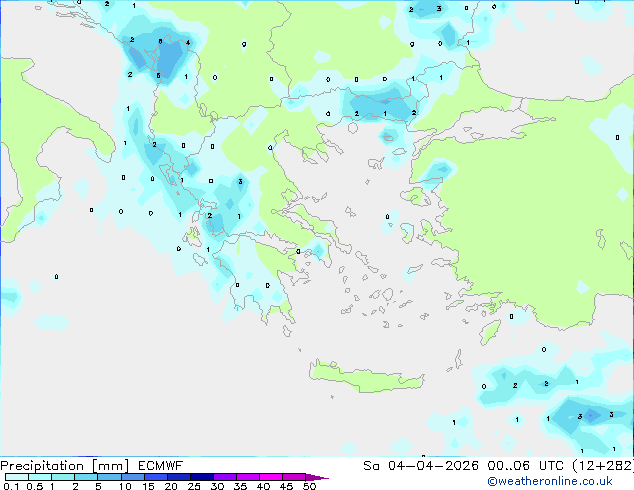
Task: Click the 5–10 mm legend color swatch
Action: tap(109, 477)
